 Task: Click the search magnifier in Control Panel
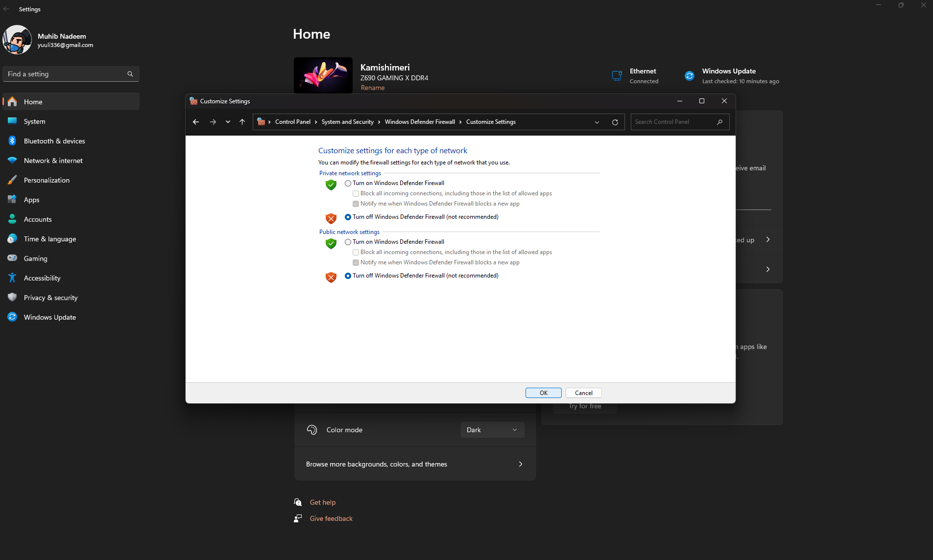(x=719, y=122)
